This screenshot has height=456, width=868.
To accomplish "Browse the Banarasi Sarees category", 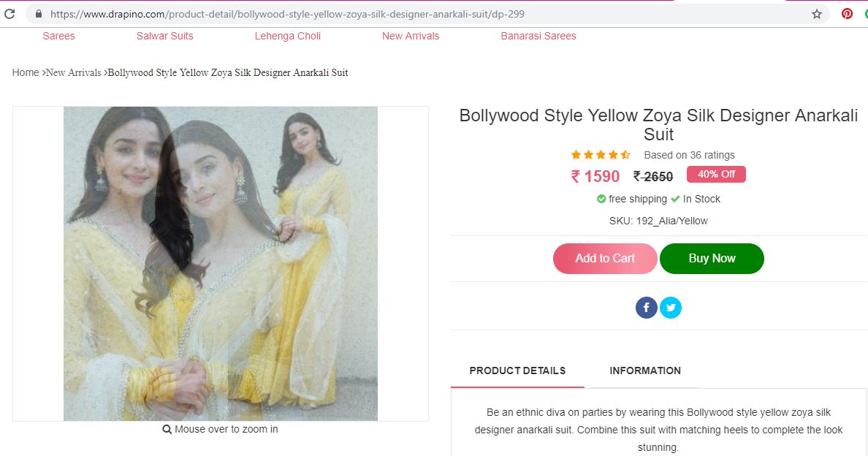I will click(538, 36).
